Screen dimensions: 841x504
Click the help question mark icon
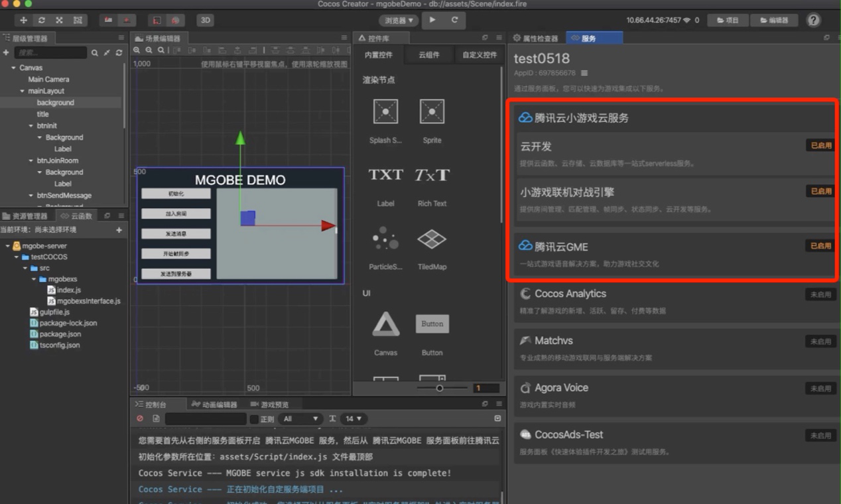(x=813, y=20)
